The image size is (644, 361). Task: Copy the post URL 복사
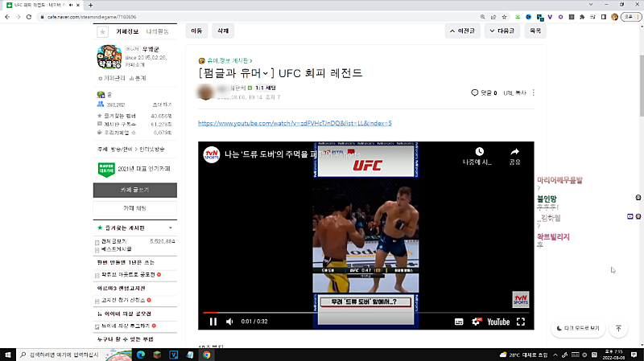click(x=514, y=93)
